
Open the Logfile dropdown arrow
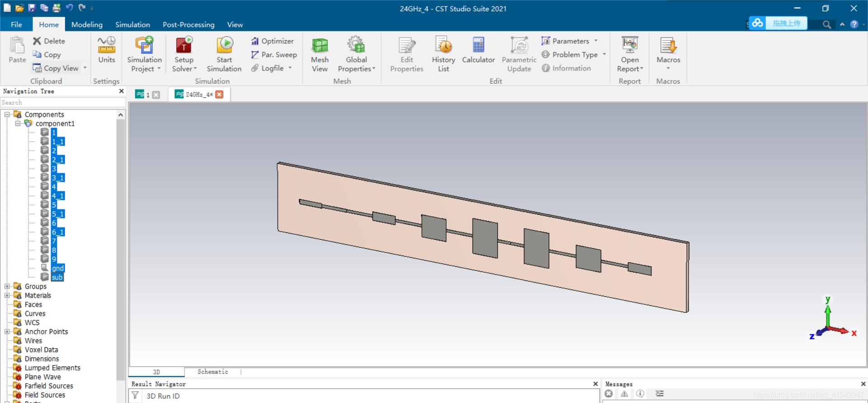pos(290,68)
